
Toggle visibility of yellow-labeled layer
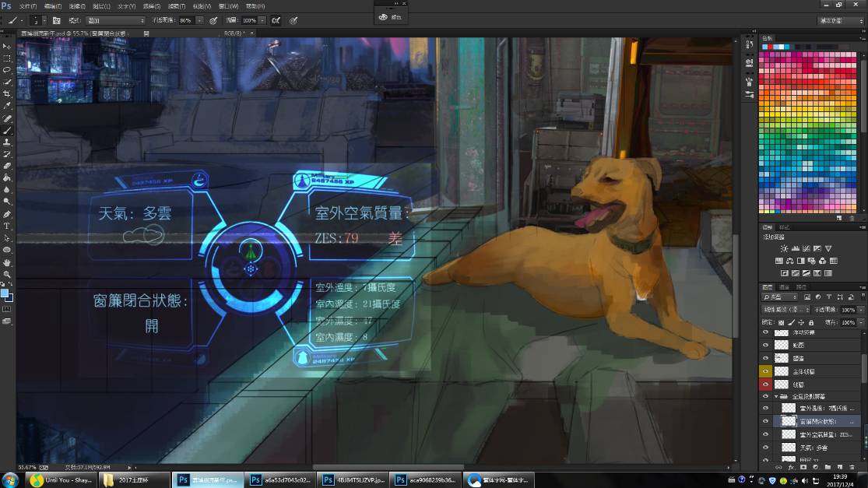click(x=765, y=371)
